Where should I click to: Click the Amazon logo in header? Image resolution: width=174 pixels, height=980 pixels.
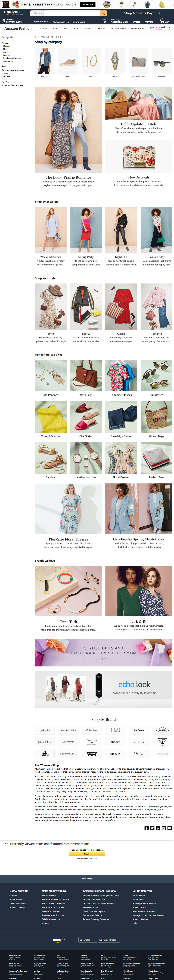click(x=12, y=12)
